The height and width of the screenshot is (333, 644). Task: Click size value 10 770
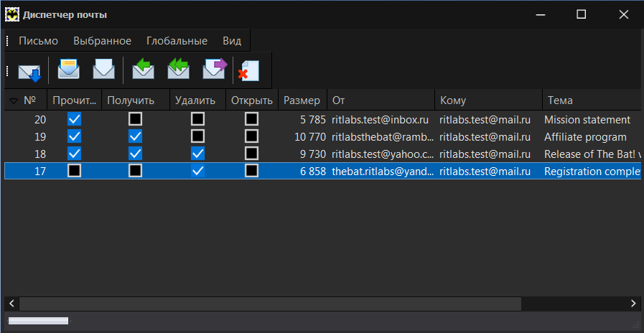pos(310,137)
